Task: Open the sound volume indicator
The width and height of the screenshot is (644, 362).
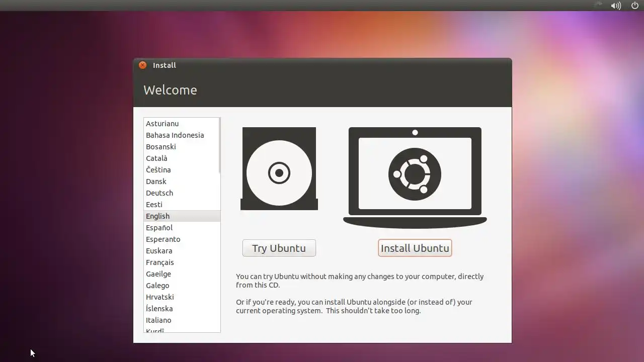Action: [x=616, y=6]
